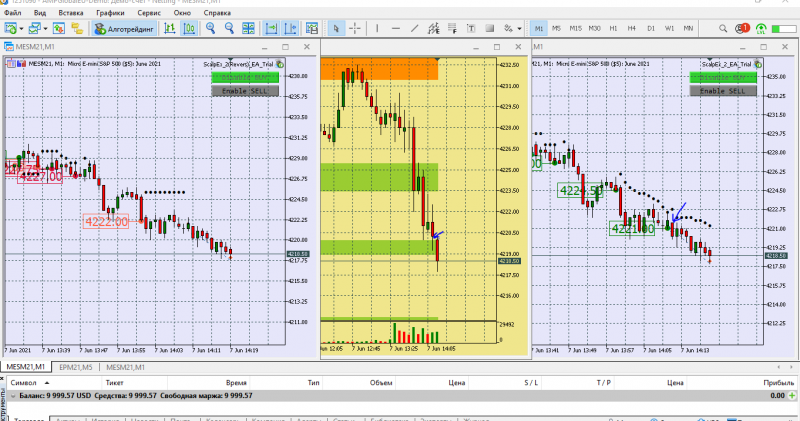Expand the new chart dropdown arrow
Screen dimensions: 800x421
(x=21, y=29)
